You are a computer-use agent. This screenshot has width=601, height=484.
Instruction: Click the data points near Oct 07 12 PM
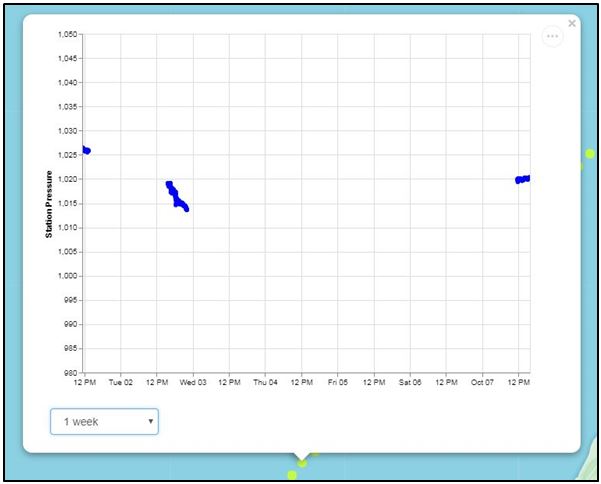pos(523,179)
